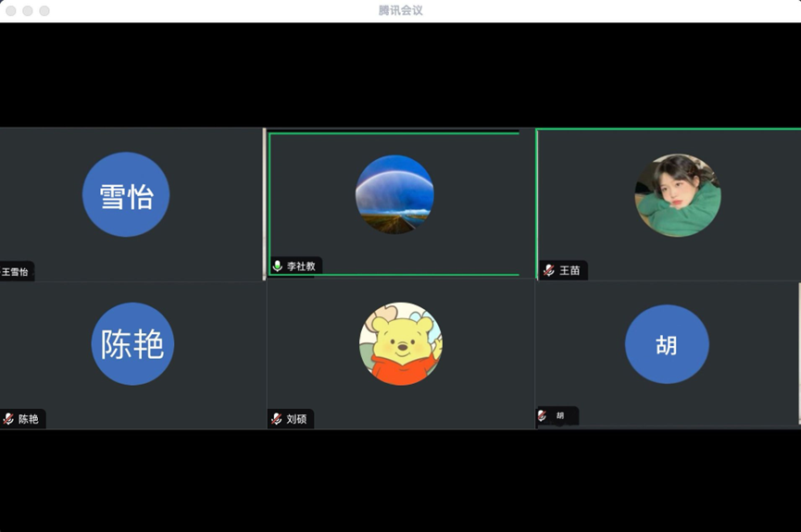Screen dimensions: 801x532
Task: Click the 王雪怡 name label
Action: pyautogui.click(x=15, y=272)
